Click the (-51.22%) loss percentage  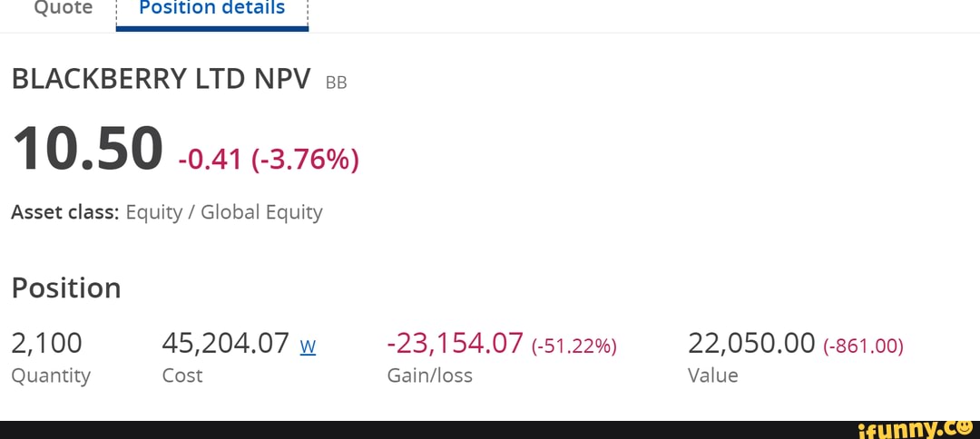point(574,346)
